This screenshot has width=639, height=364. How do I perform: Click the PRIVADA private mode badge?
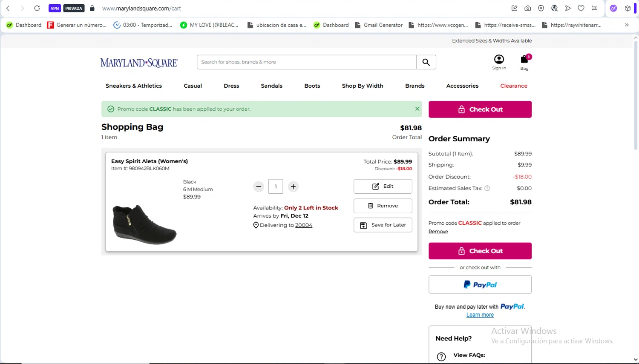(74, 8)
